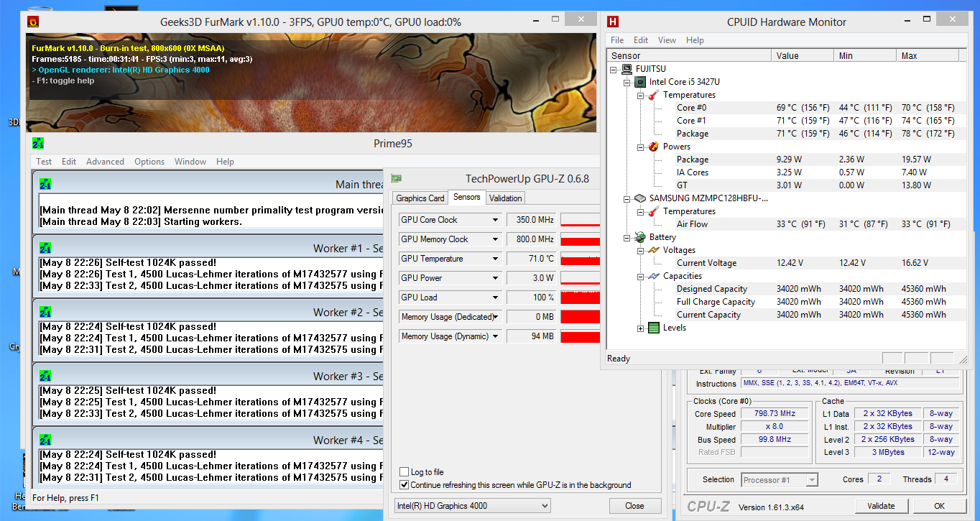Open the GPU Power sensor dropdown
The image size is (980, 521).
pyautogui.click(x=494, y=278)
